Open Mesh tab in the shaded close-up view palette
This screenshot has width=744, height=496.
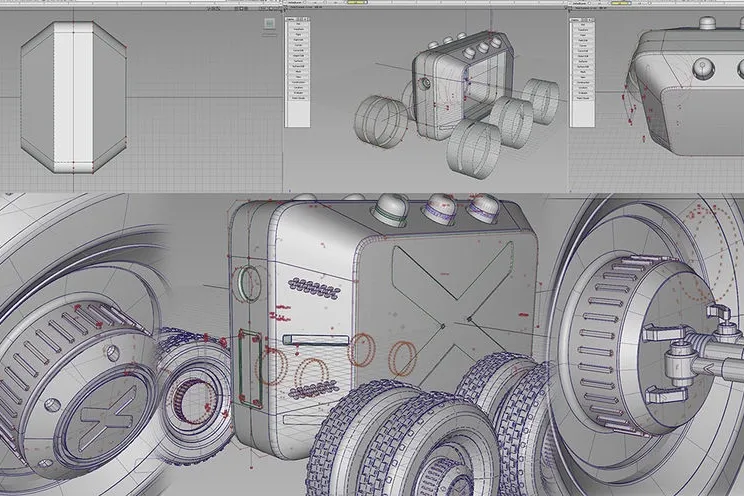[583, 72]
